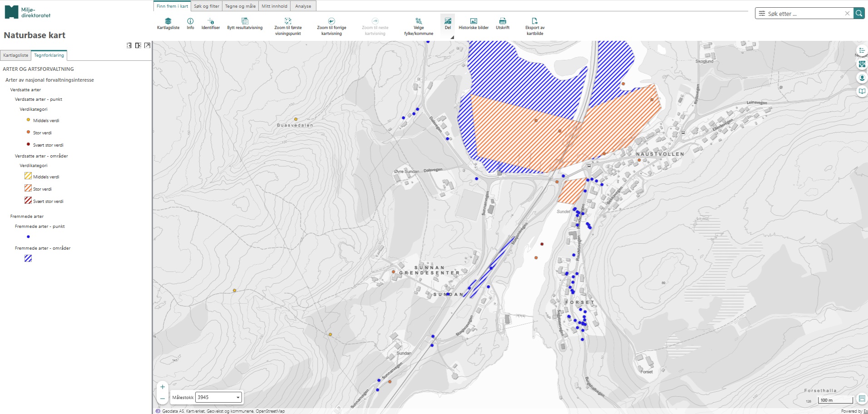
Task: Open the Målestokk scale dropdown
Action: click(x=219, y=397)
